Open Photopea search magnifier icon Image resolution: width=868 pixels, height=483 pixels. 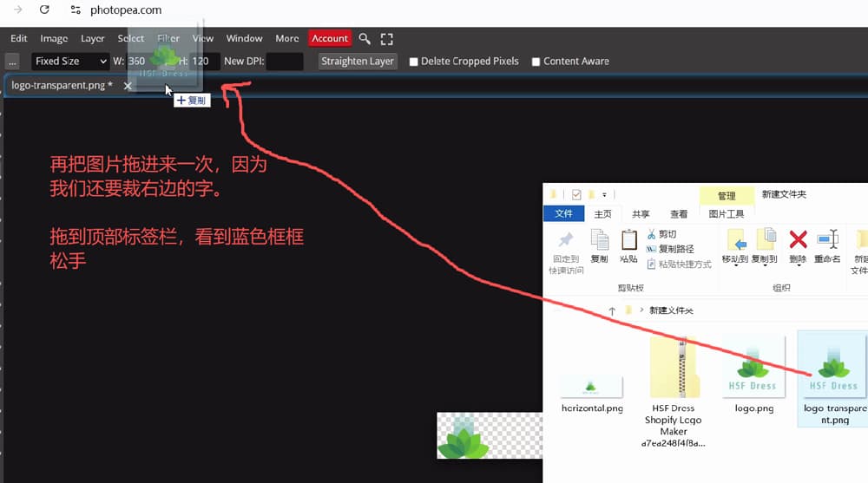[365, 39]
